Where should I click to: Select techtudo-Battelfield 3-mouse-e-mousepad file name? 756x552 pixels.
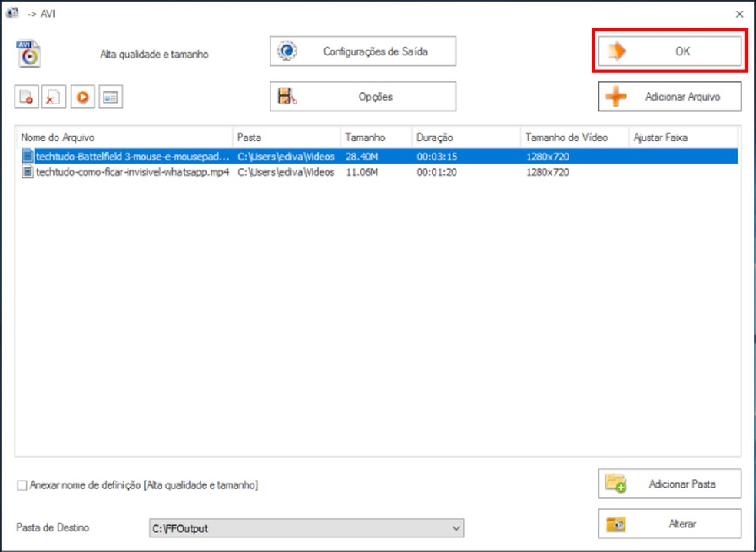pos(133,157)
